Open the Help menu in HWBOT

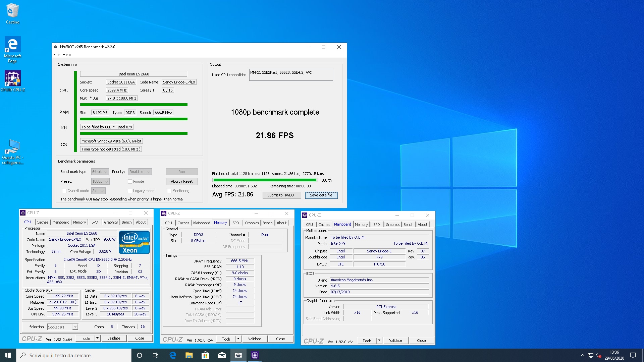pos(66,55)
